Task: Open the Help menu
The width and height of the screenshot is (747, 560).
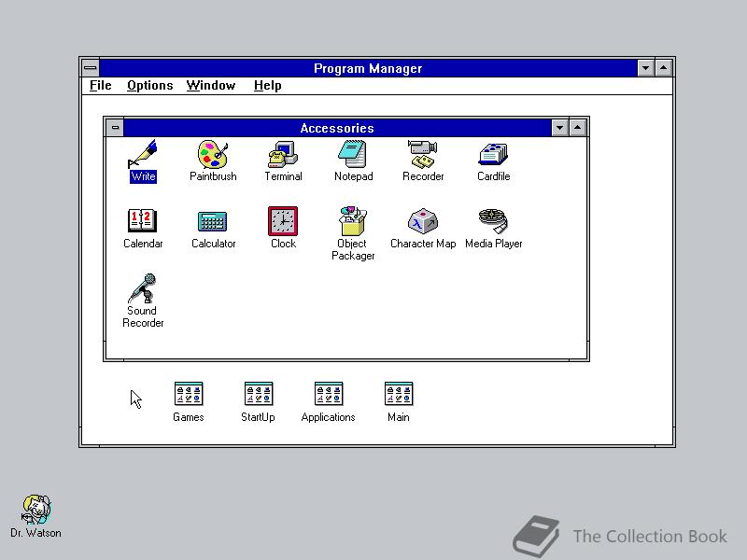Action: 267,86
